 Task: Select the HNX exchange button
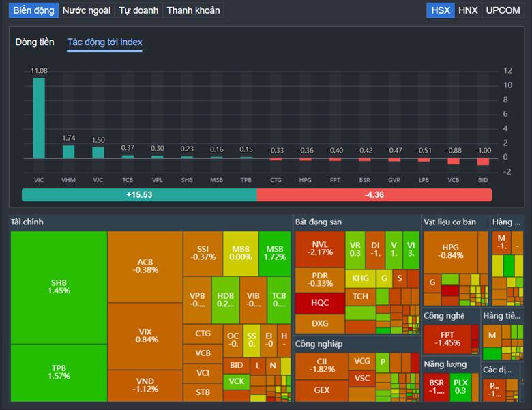pyautogui.click(x=468, y=10)
